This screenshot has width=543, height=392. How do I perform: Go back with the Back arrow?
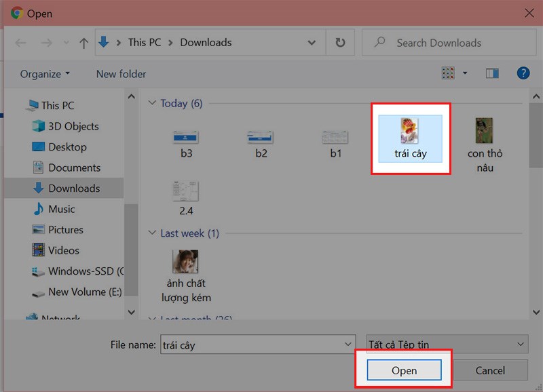(21, 43)
